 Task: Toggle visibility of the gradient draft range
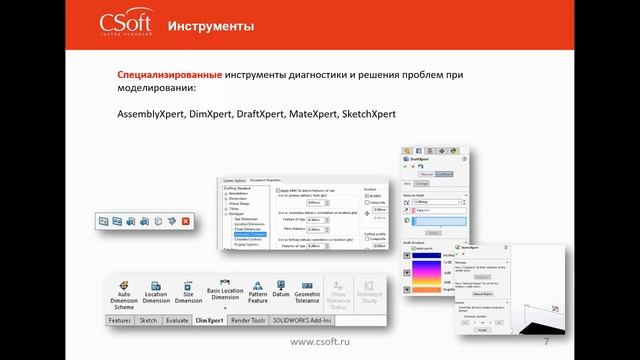pos(407,273)
